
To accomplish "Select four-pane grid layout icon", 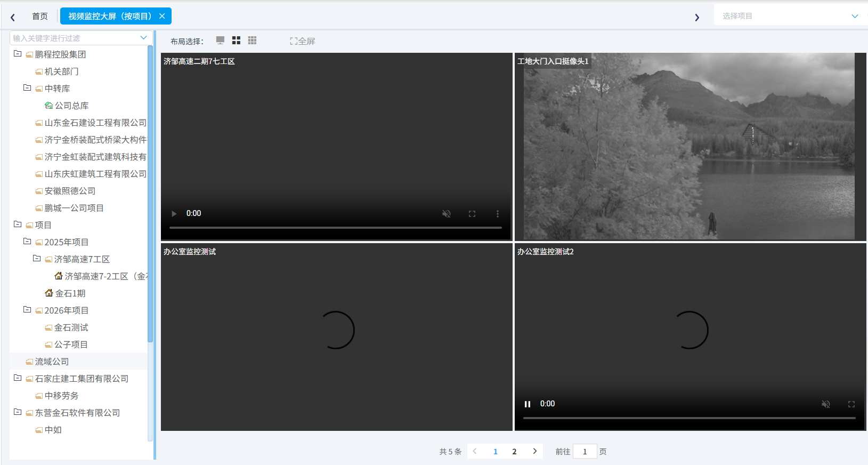I will (x=236, y=41).
